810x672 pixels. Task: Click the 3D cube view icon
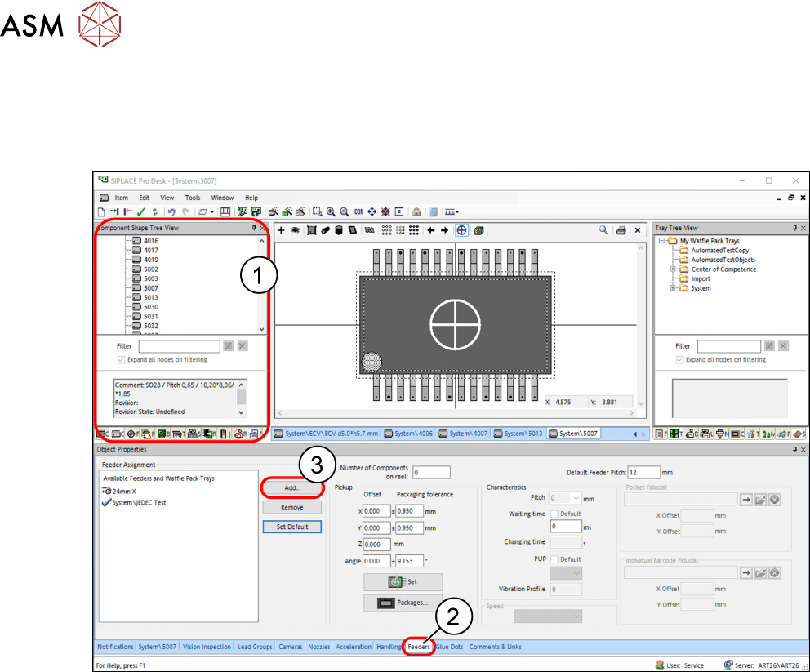click(x=478, y=230)
